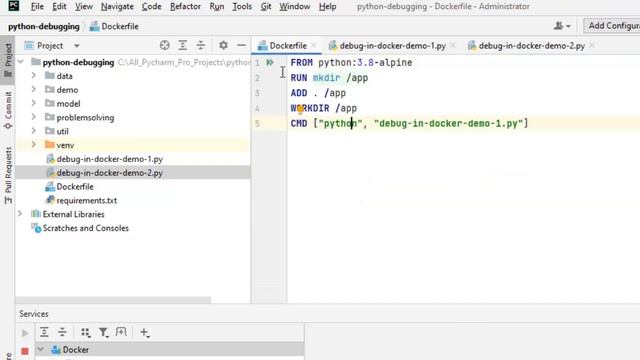This screenshot has height=360, width=640.
Task: Expand the problemsolving folder
Action: (33, 117)
